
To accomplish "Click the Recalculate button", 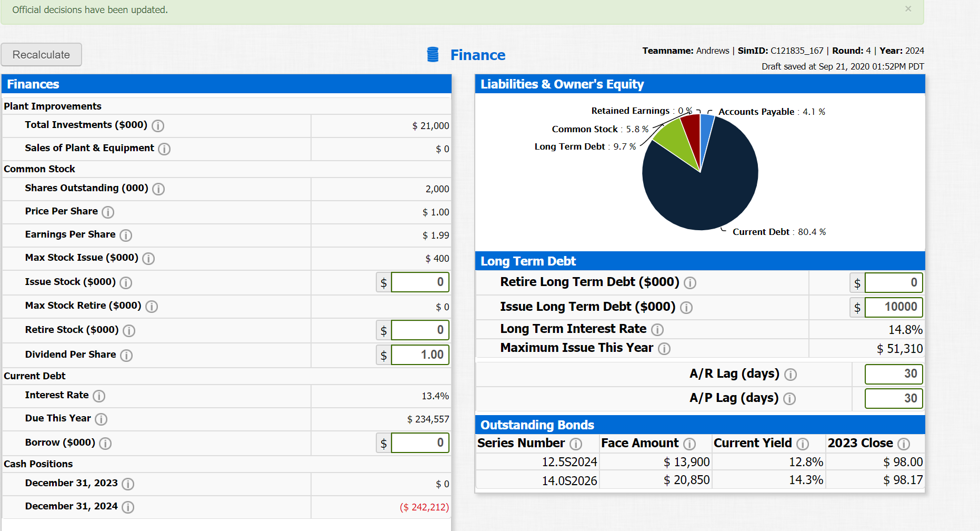I will [x=42, y=55].
